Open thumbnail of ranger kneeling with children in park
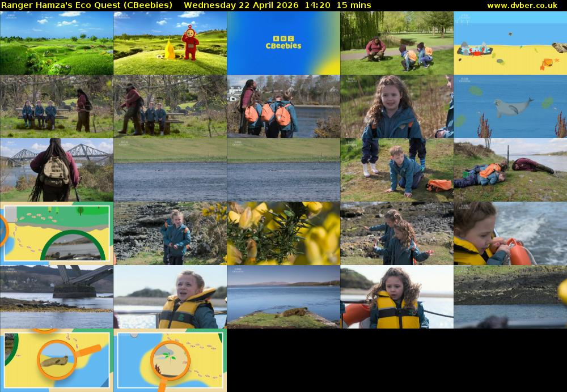567x392 pixels. point(397,43)
